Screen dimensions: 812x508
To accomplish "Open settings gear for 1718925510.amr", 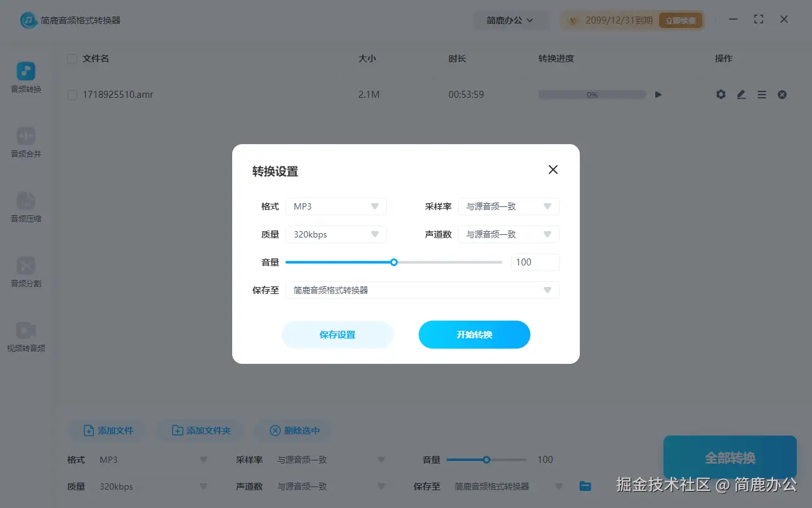I will coord(721,95).
